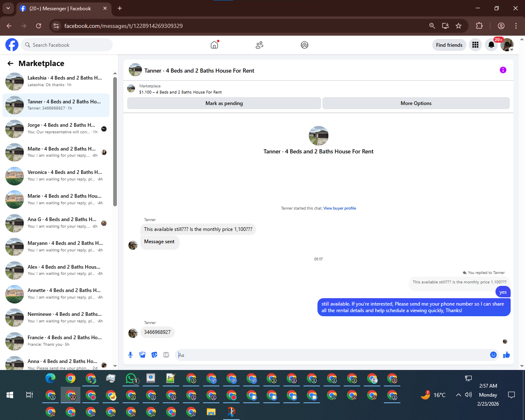Screen dimensions: 525x420
Task: Open the sticker picker icon
Action: click(154, 355)
